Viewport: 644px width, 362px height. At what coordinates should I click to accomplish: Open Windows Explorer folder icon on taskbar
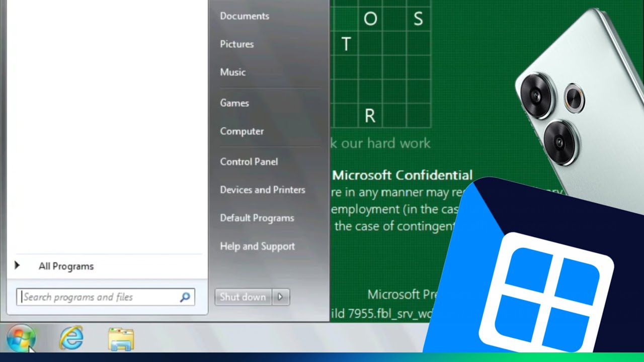click(x=121, y=339)
